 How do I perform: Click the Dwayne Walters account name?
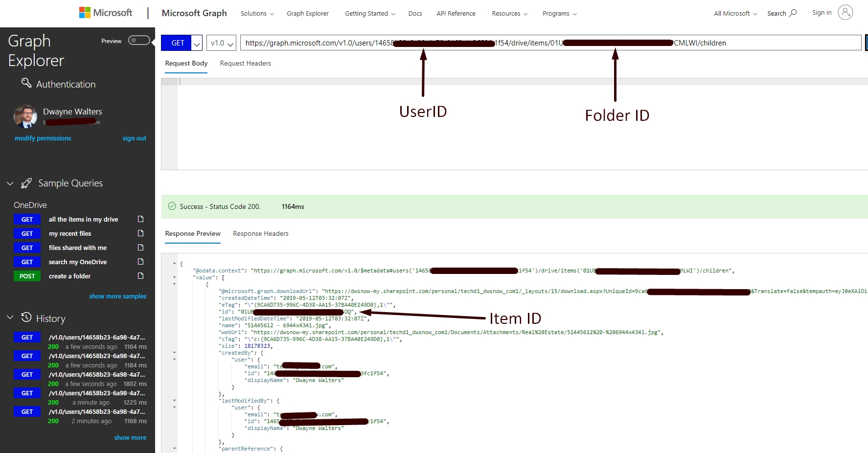click(72, 112)
